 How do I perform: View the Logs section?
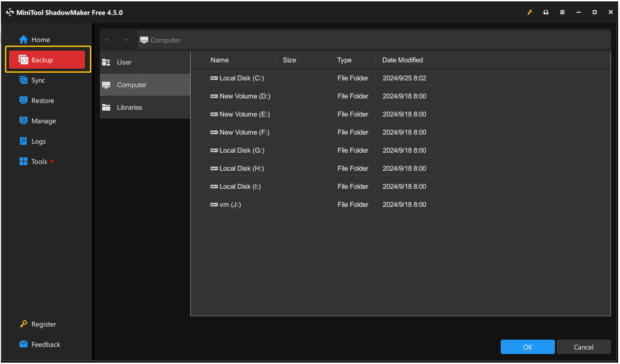(x=39, y=141)
